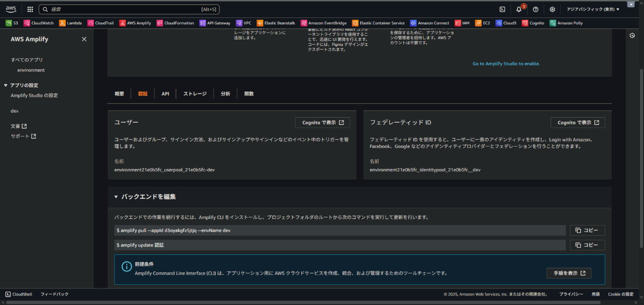644x305 pixels.
Task: Open the EC2 bookmark
Action: point(483,23)
